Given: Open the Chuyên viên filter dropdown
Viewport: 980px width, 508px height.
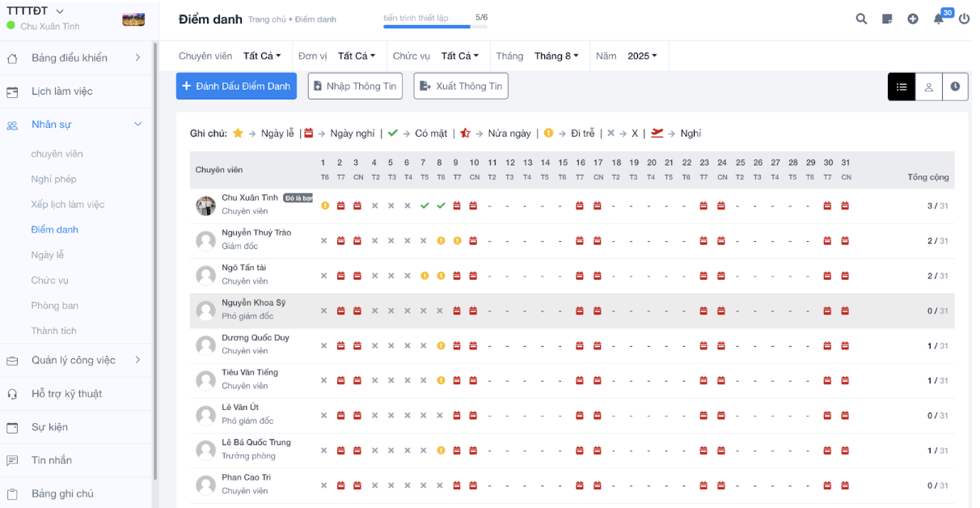Looking at the screenshot, I should tap(262, 56).
